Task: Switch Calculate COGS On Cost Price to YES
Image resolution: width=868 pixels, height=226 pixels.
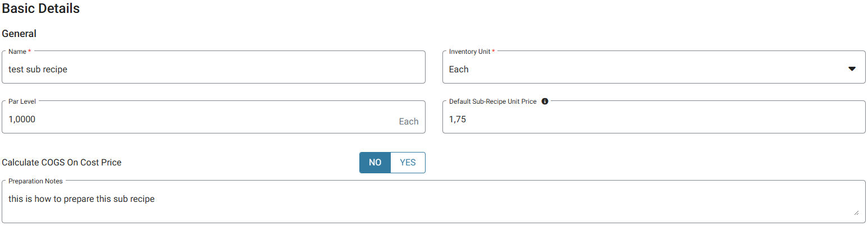Action: pyautogui.click(x=408, y=163)
